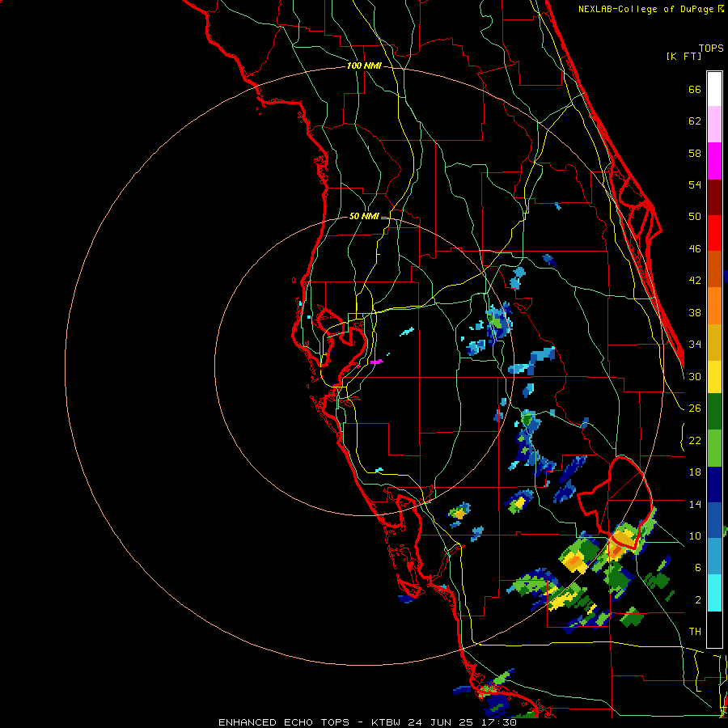Click the legend value 18
Viewport: 728px width, 728px height.
695,472
